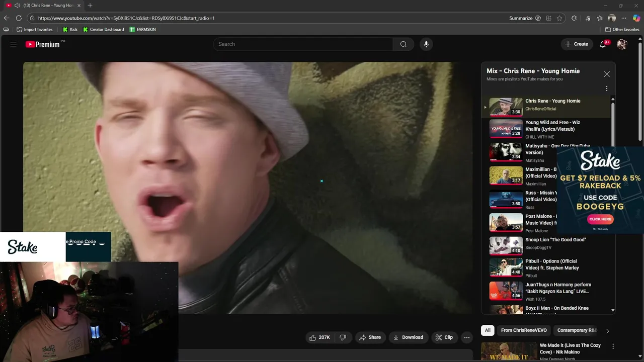Add this page to favorites star
This screenshot has height=362, width=644.
point(559,18)
